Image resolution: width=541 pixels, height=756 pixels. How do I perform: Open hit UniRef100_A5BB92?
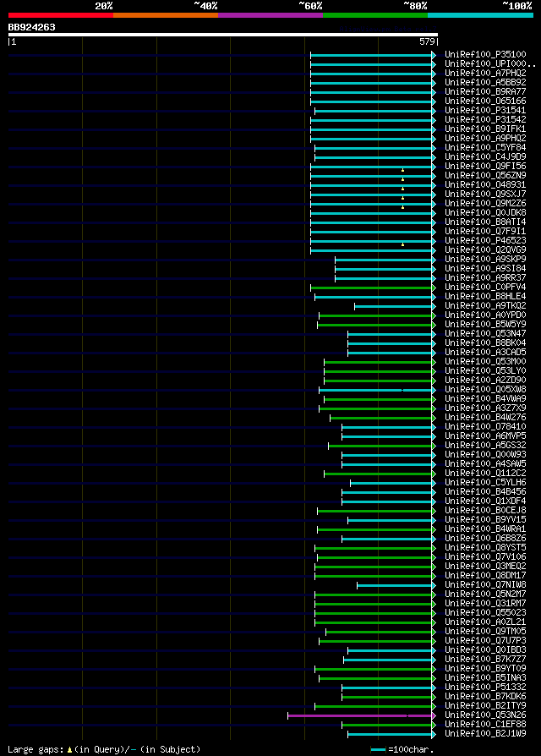click(x=485, y=82)
